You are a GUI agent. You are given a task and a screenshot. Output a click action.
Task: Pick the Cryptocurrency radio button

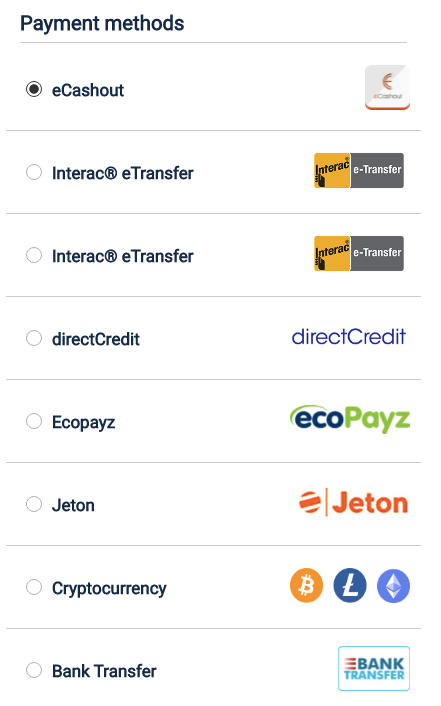point(34,587)
